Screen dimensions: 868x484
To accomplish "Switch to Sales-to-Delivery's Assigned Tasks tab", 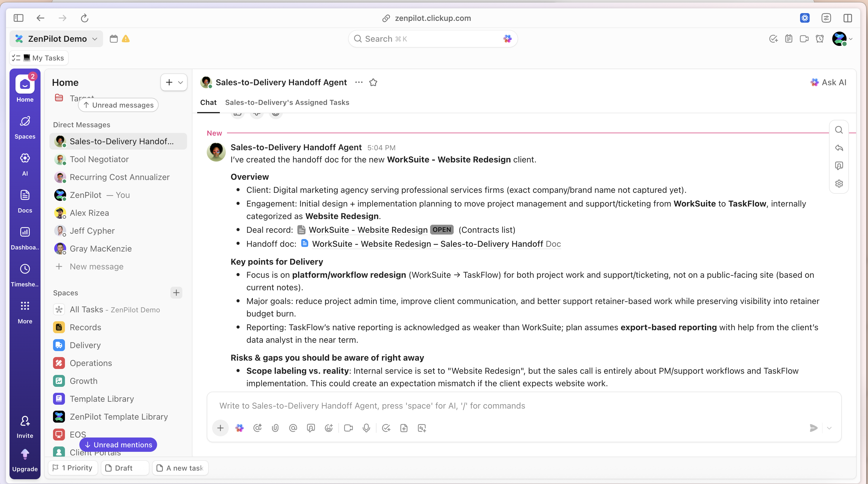I will point(287,103).
